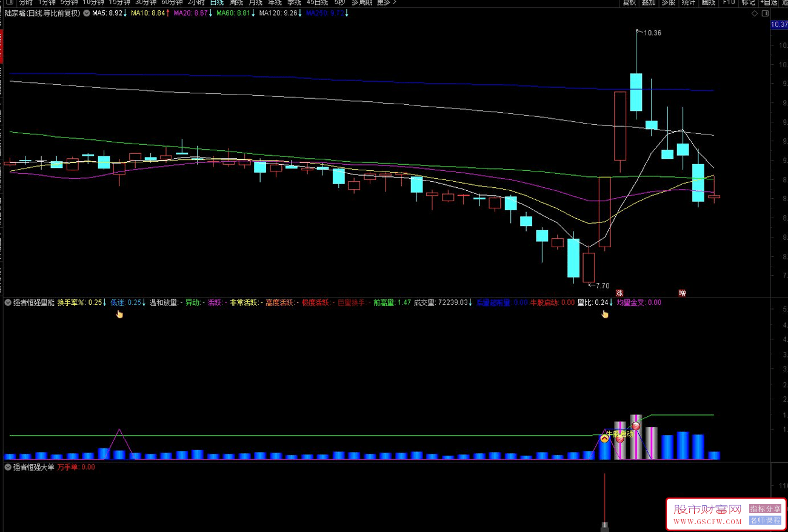The image size is (788, 532).
Task: Click hand pointer icon under 量比
Action: pyautogui.click(x=604, y=314)
